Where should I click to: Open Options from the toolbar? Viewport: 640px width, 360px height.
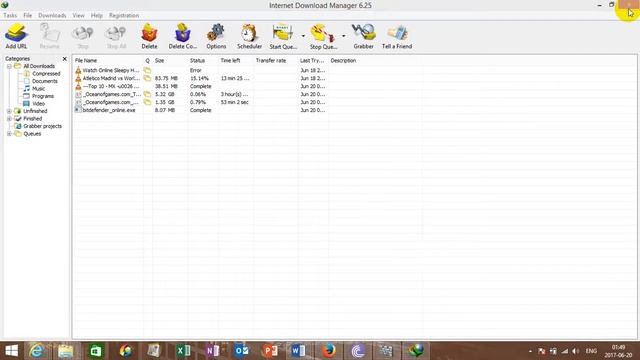[x=216, y=36]
